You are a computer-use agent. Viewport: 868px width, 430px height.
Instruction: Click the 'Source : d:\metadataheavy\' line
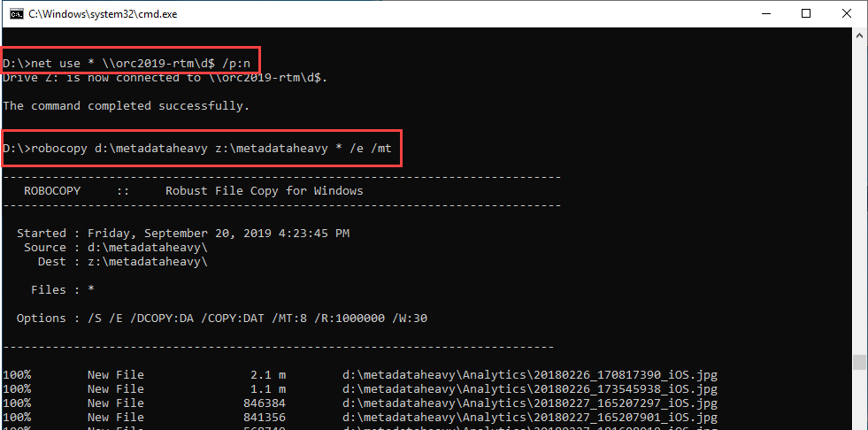[116, 248]
